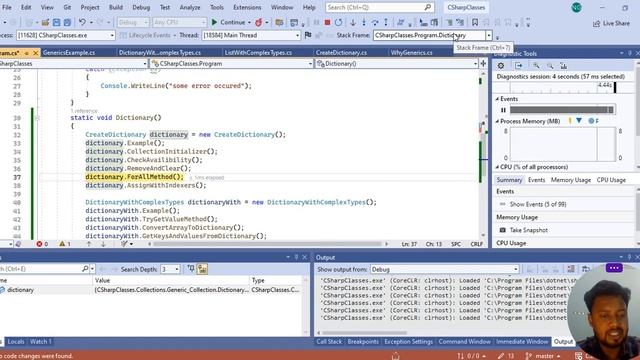Open Diagnostic Tools settings gear
Viewport: 640px width, 360px height.
pos(501,65)
